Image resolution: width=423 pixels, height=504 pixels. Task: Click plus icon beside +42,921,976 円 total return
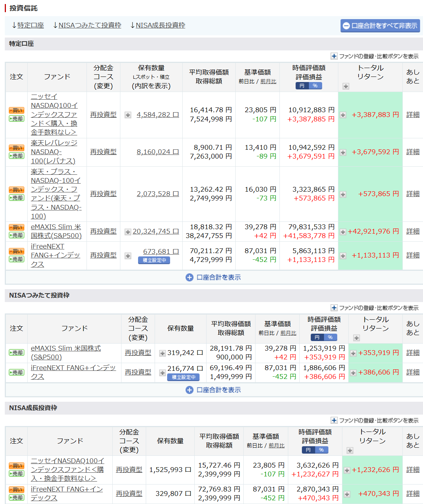tap(343, 232)
